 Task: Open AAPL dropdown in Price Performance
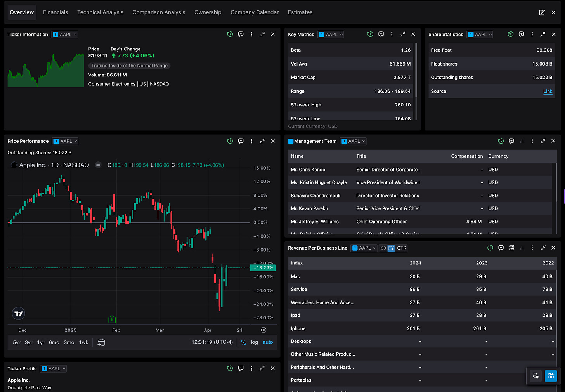(x=65, y=141)
